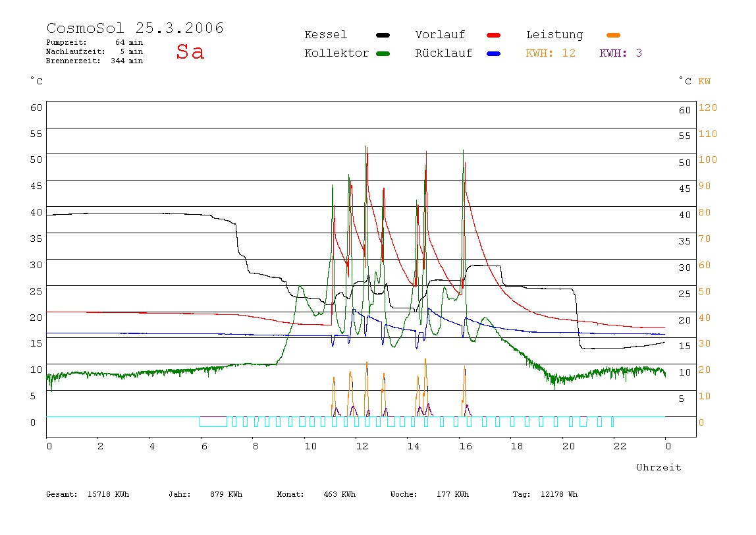Screen dimensions: 756x535
Task: Click hour "16" on the Uhrzeit axis
Action: 466,446
